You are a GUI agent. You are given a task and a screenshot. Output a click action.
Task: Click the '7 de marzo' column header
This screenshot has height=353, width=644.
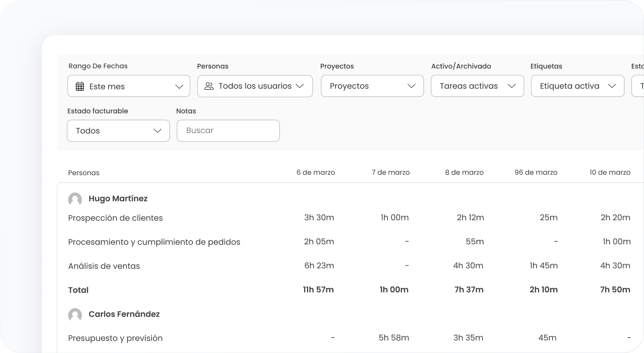pyautogui.click(x=391, y=173)
